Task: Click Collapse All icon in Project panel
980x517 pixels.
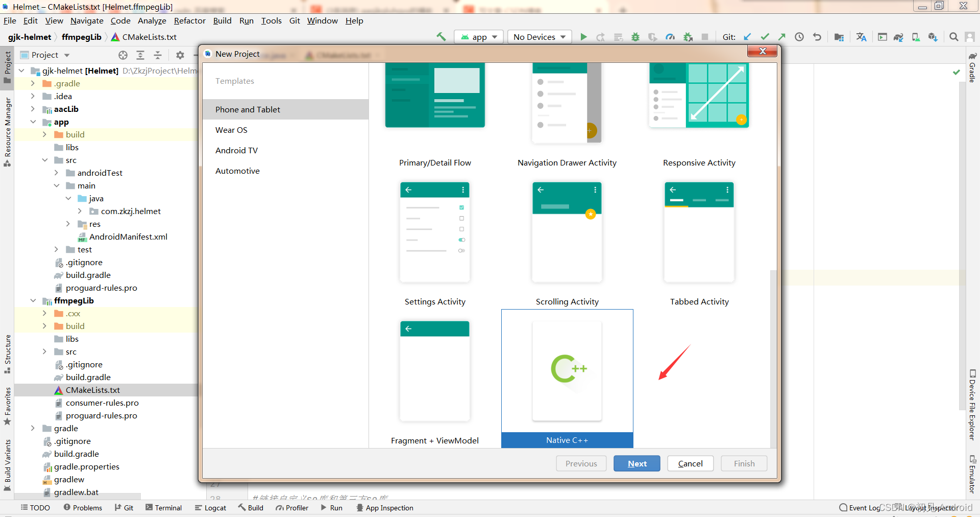Action: coord(158,55)
